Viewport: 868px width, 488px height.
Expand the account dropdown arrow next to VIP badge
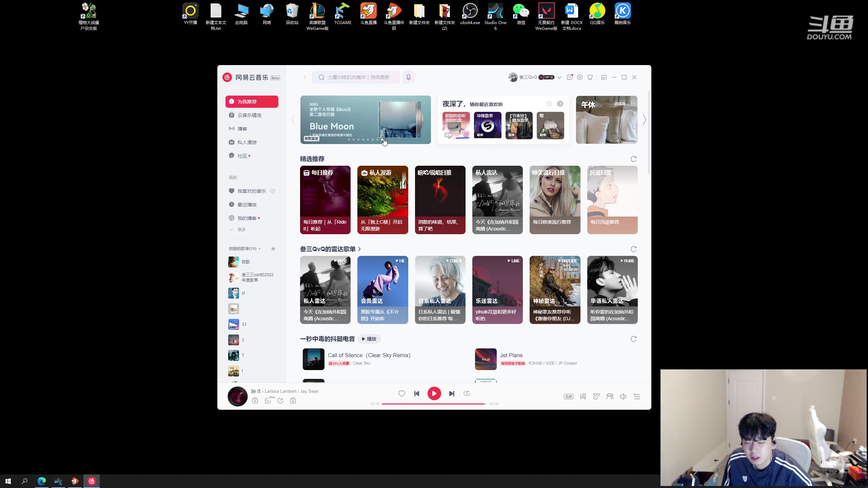[559, 78]
